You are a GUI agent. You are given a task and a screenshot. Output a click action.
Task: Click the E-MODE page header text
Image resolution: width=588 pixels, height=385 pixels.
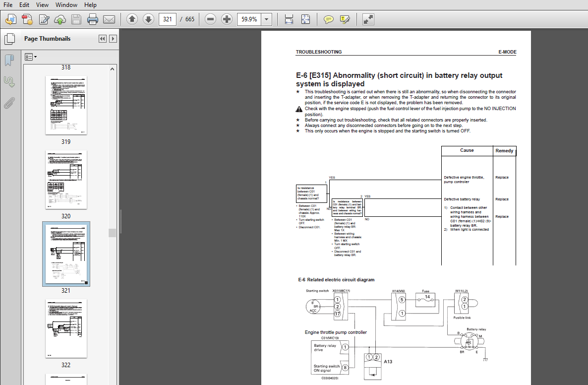point(507,52)
